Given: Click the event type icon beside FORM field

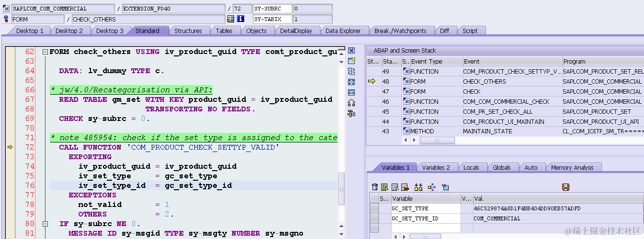Looking at the screenshot, I should pyautogui.click(x=6, y=19).
